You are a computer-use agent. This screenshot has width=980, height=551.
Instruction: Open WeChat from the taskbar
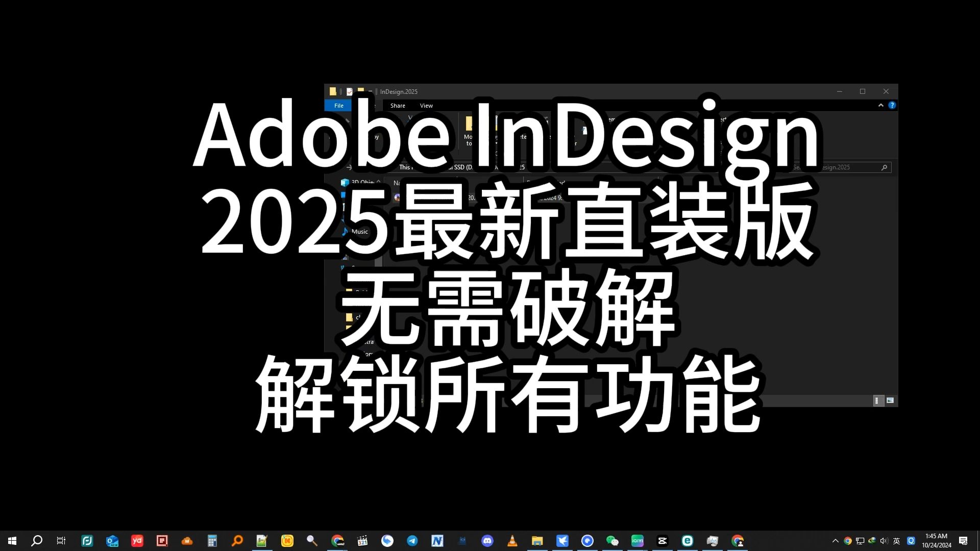point(612,541)
